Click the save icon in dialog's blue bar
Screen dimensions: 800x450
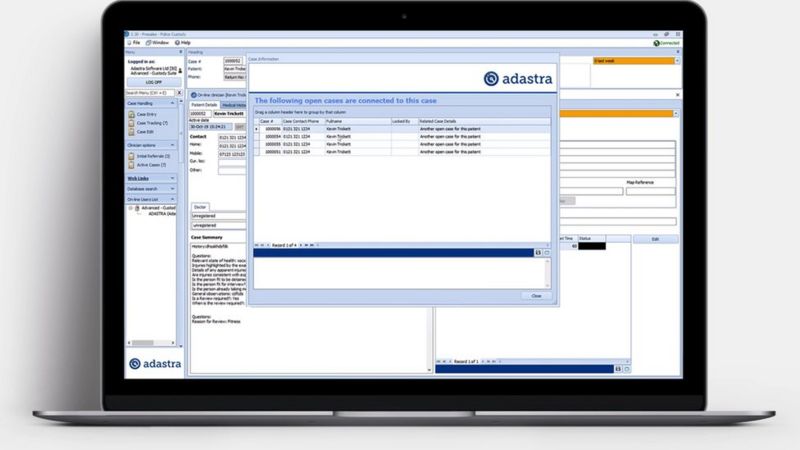[x=538, y=253]
